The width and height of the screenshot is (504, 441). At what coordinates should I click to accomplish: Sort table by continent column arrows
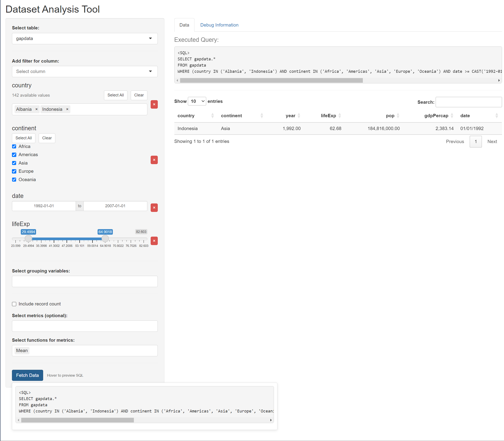[262, 116]
